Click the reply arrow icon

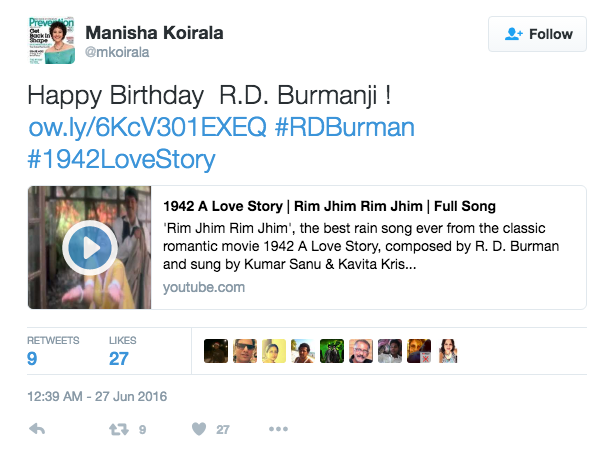tap(37, 430)
